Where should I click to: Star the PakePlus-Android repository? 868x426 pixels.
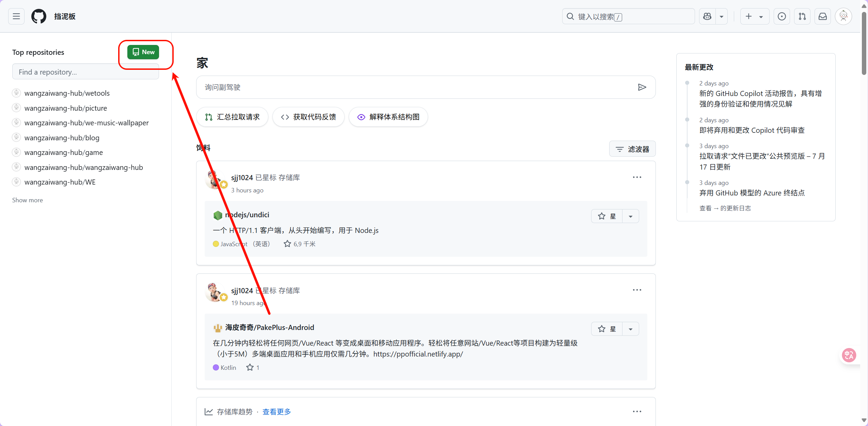tap(607, 329)
